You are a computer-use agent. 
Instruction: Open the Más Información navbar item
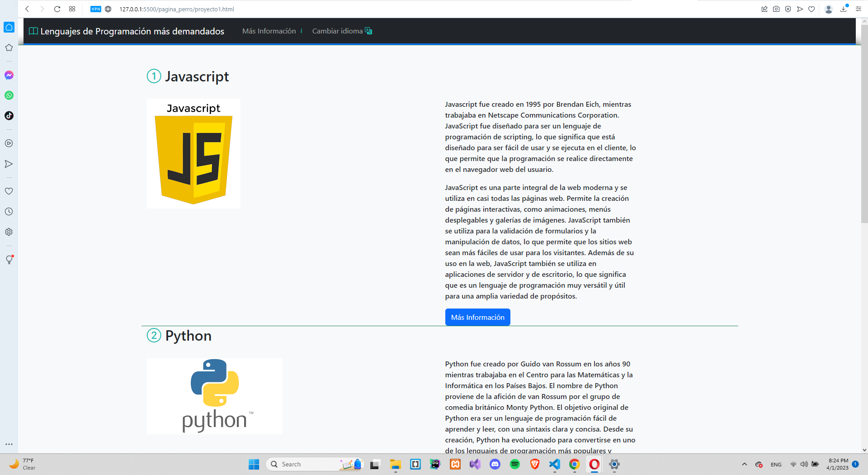coord(272,31)
